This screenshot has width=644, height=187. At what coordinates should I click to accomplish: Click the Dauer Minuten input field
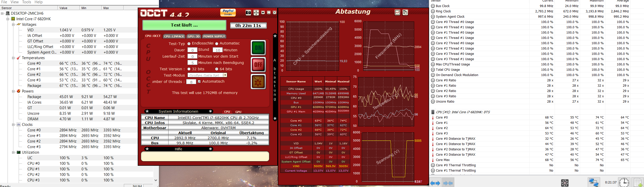pyautogui.click(x=218, y=50)
